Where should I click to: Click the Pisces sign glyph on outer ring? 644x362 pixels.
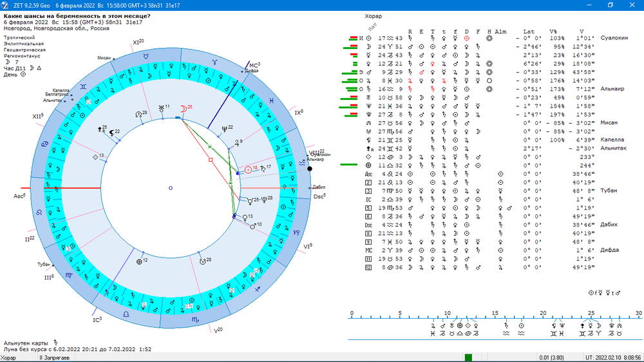pyautogui.click(x=272, y=100)
